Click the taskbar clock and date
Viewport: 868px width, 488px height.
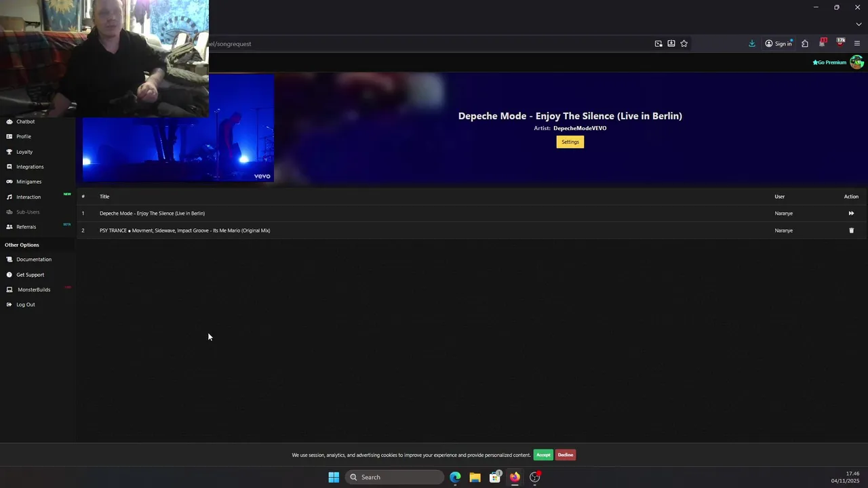click(846, 477)
